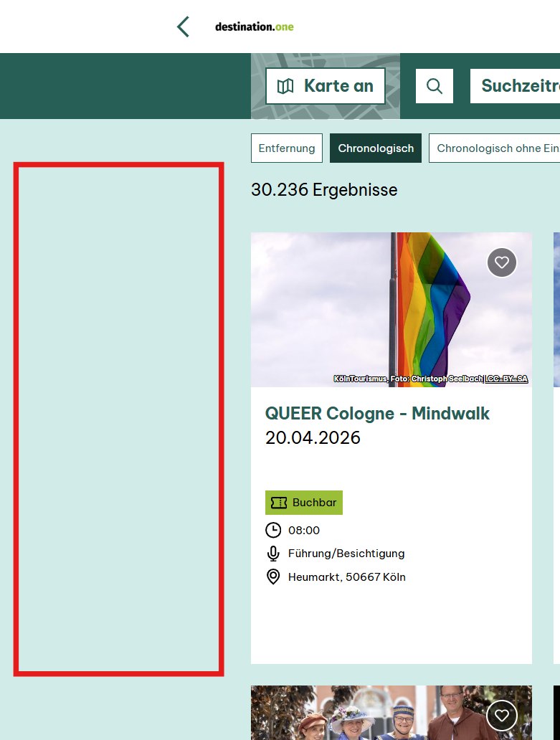560x740 pixels.
Task: Open the QUEER Cologne - Mindwalk title
Action: tap(377, 414)
